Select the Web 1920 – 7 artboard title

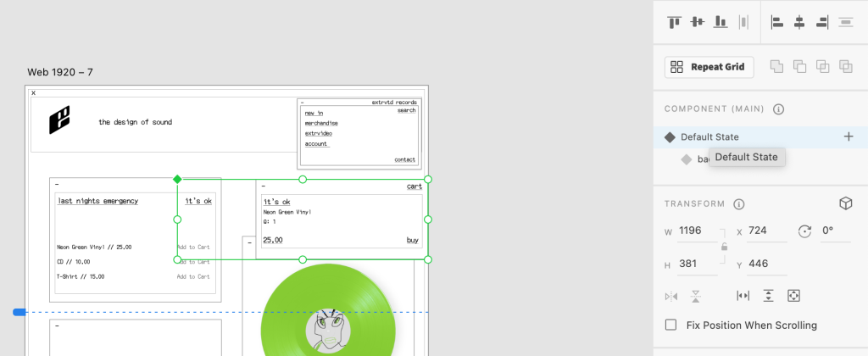60,72
